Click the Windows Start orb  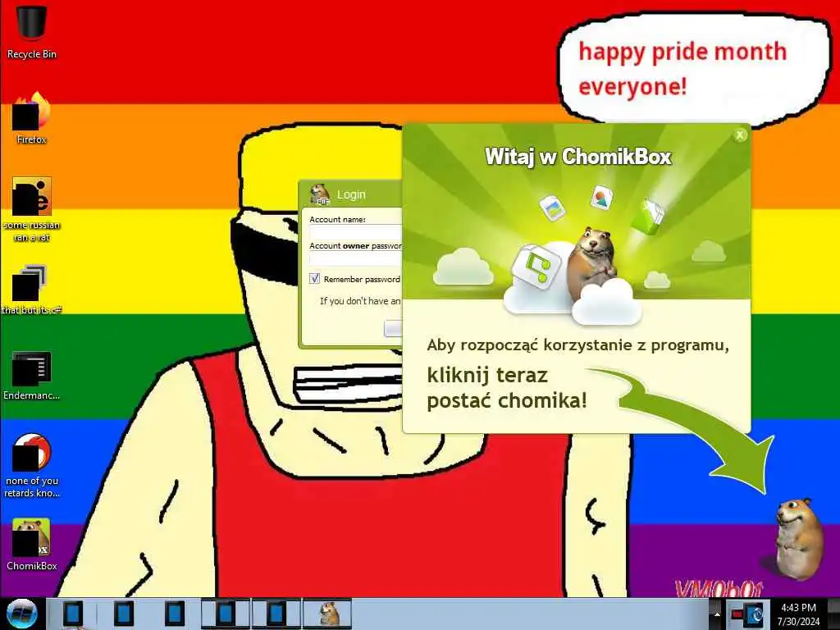coord(22,614)
